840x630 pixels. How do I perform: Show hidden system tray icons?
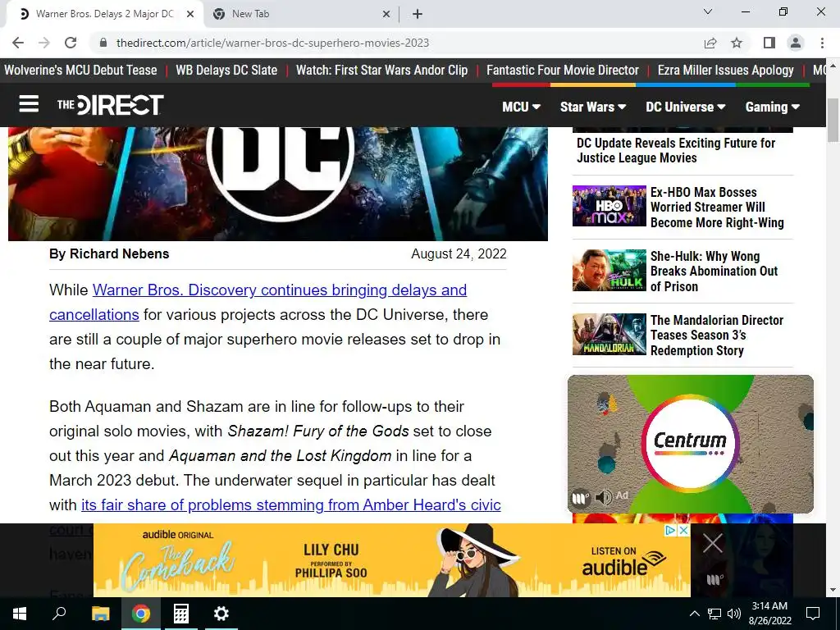(694, 614)
